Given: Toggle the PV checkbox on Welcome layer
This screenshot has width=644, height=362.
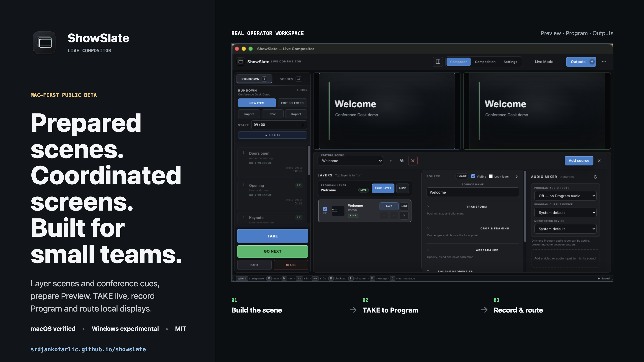Looking at the screenshot, I should [325, 209].
